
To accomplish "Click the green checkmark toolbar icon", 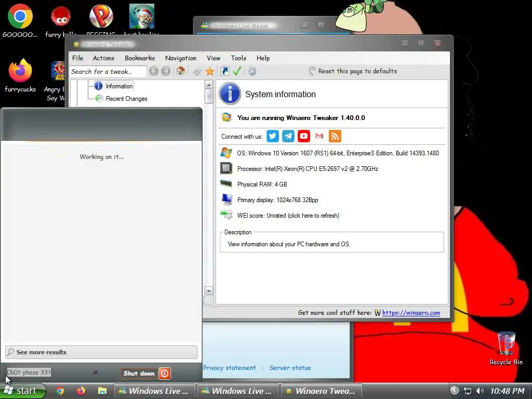I will pos(237,71).
